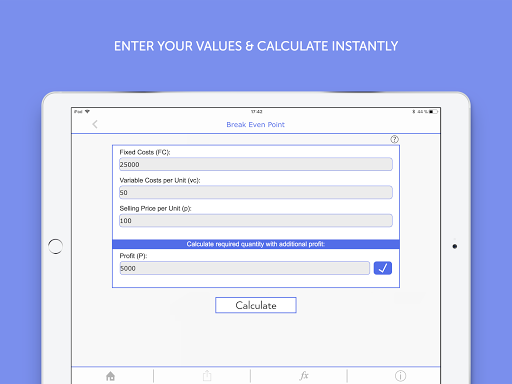Open the fx formula icon
512x384 pixels.
[x=304, y=376]
